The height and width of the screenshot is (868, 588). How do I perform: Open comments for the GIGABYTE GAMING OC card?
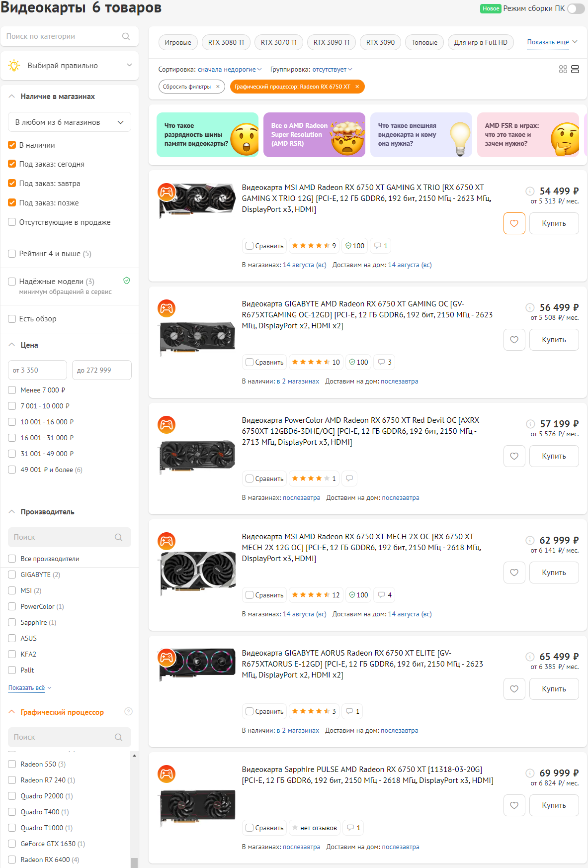[385, 362]
